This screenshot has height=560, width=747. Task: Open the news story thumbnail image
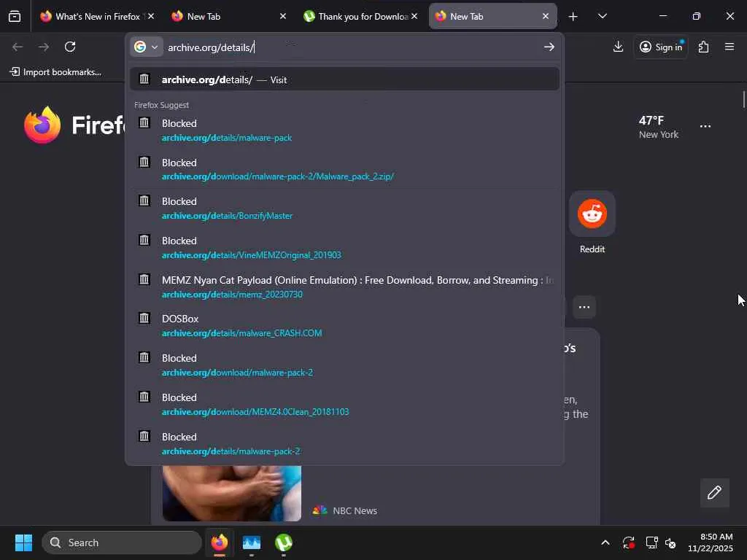pyautogui.click(x=231, y=494)
